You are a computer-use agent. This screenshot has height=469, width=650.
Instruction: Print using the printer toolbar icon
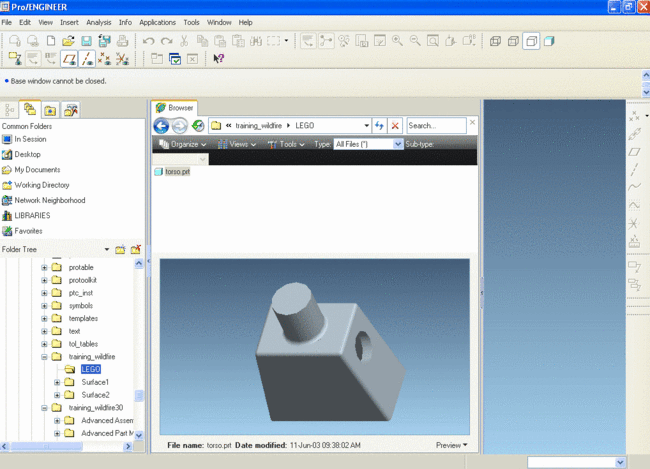[x=122, y=41]
